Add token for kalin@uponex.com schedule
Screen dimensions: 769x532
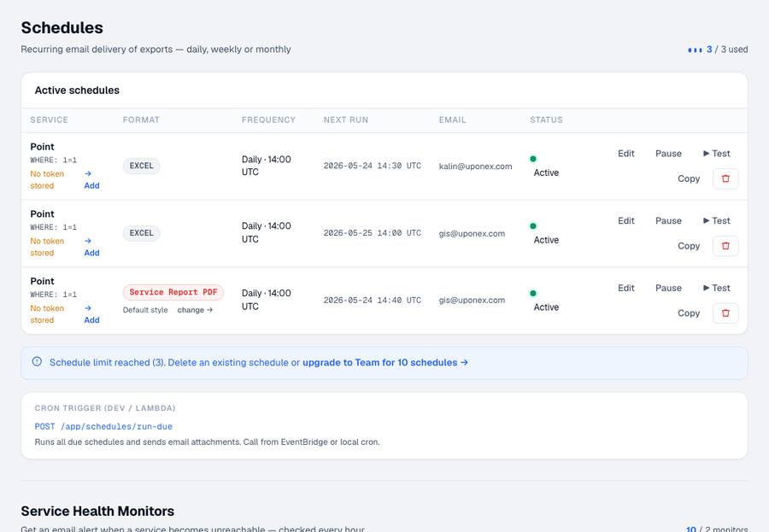pos(91,180)
